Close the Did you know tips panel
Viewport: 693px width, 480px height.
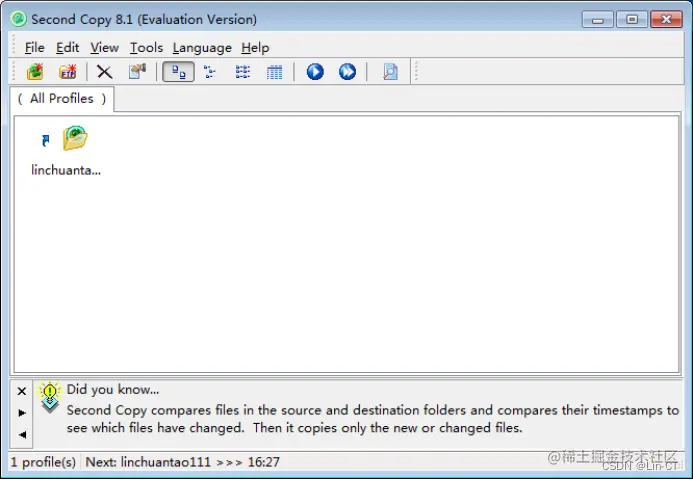(x=22, y=391)
